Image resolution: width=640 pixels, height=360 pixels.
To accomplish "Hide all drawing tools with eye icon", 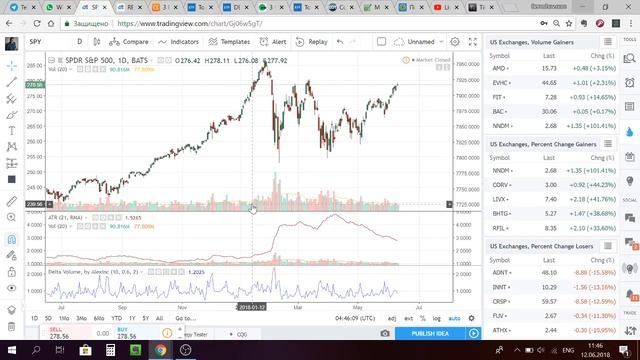I will (11, 288).
